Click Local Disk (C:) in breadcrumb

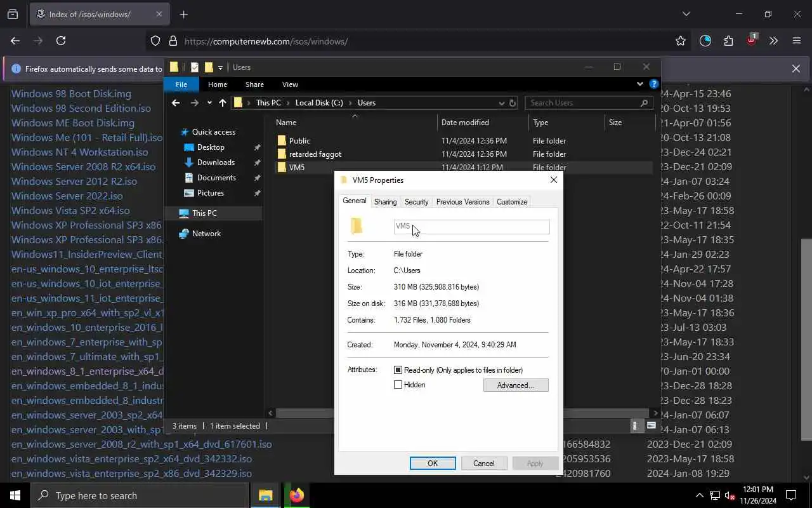319,103
